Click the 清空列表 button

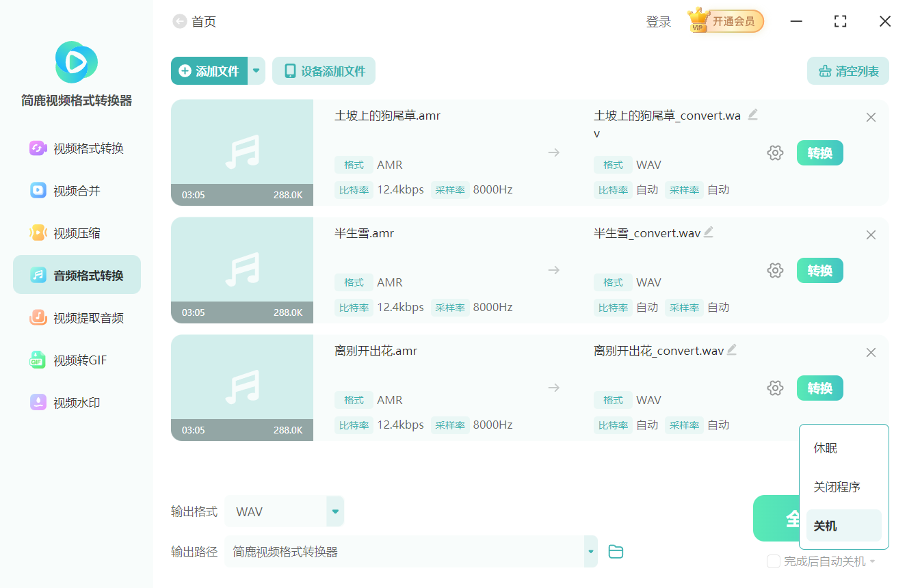[848, 70]
